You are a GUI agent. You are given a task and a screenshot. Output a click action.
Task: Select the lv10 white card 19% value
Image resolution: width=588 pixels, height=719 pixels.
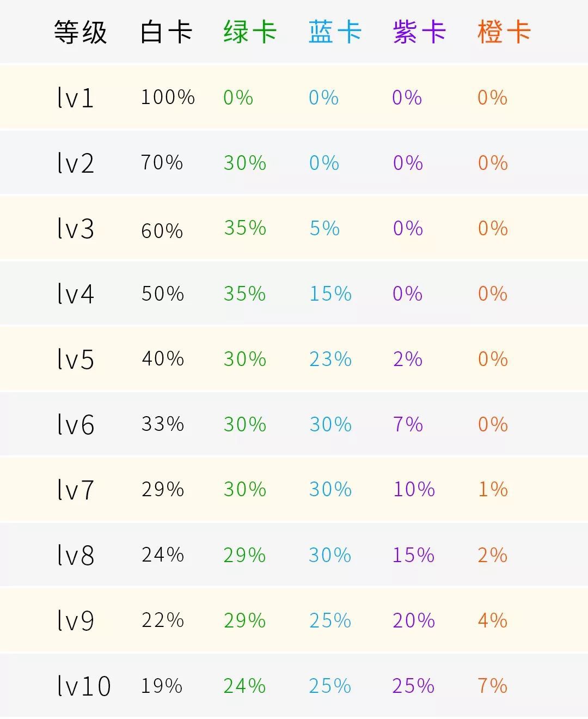point(162,686)
